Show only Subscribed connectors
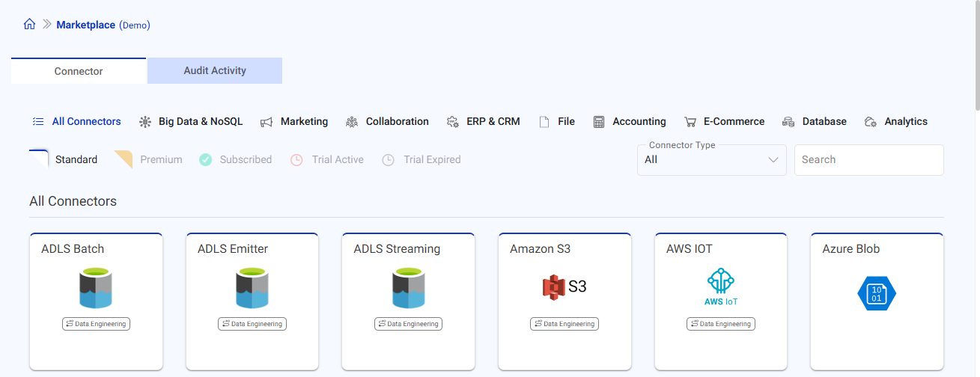Image resolution: width=980 pixels, height=377 pixels. (236, 159)
